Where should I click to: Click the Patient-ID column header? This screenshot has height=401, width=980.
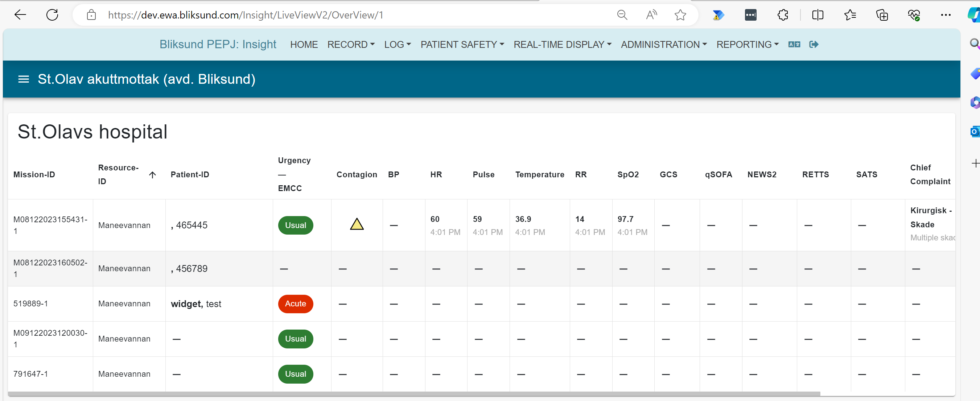click(x=190, y=174)
